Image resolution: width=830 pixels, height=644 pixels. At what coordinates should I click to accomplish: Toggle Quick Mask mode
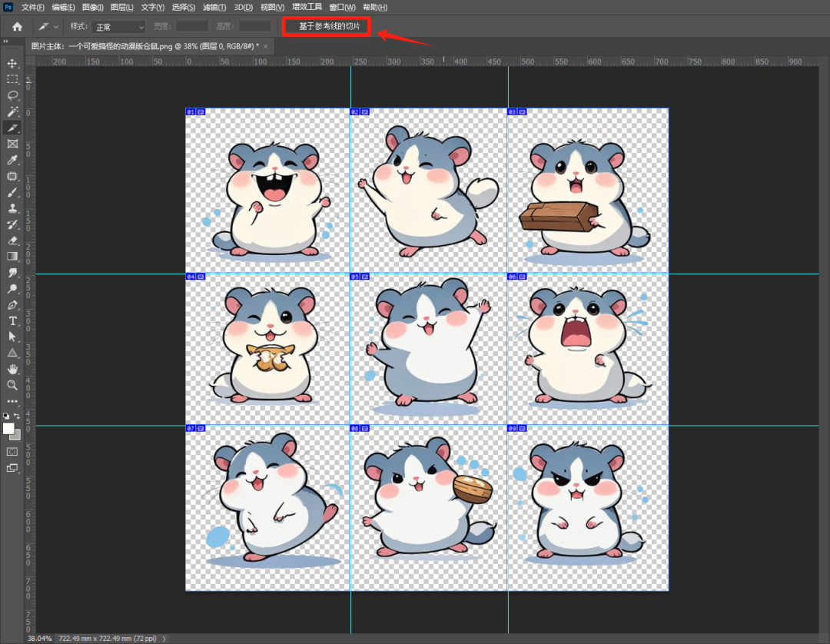coord(12,451)
